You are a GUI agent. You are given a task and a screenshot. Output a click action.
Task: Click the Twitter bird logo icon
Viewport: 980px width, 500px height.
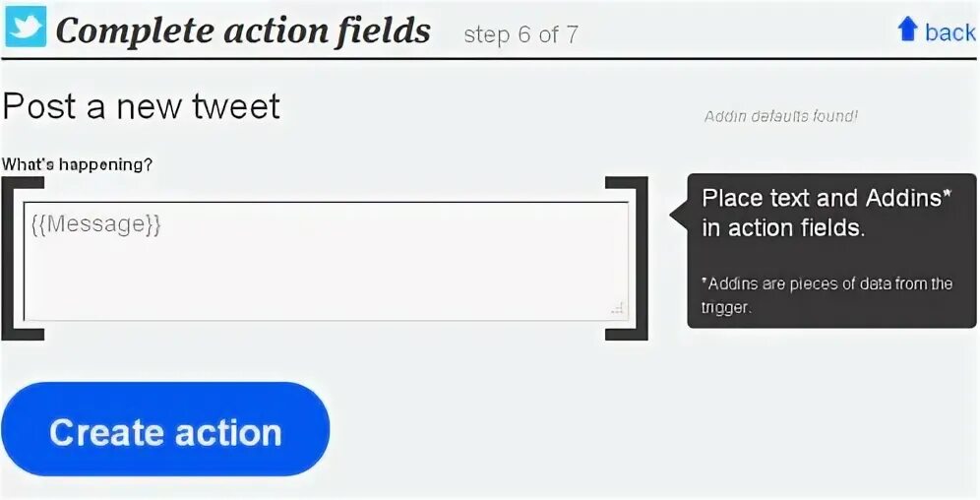point(26,27)
